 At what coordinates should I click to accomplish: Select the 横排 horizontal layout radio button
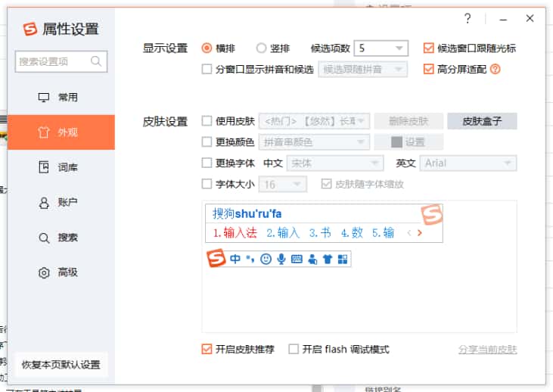(x=207, y=48)
